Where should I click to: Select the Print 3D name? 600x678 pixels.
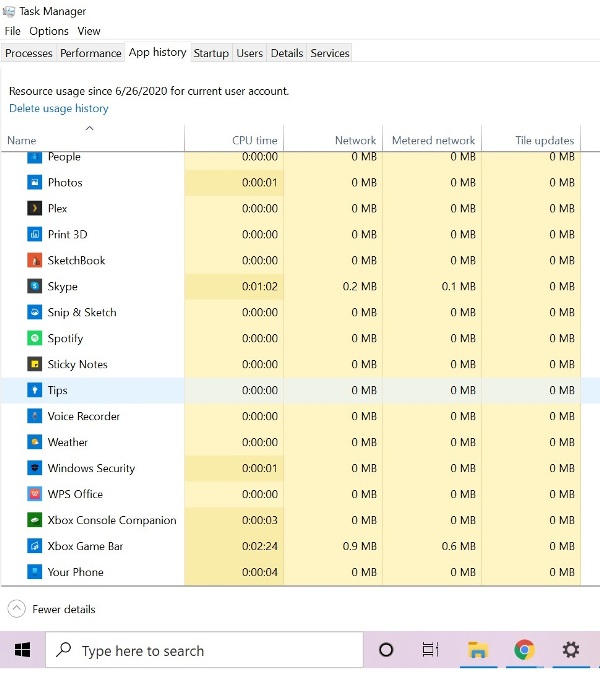(67, 234)
